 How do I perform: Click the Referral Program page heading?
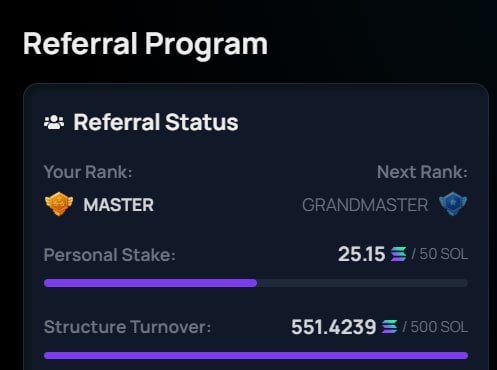point(145,44)
